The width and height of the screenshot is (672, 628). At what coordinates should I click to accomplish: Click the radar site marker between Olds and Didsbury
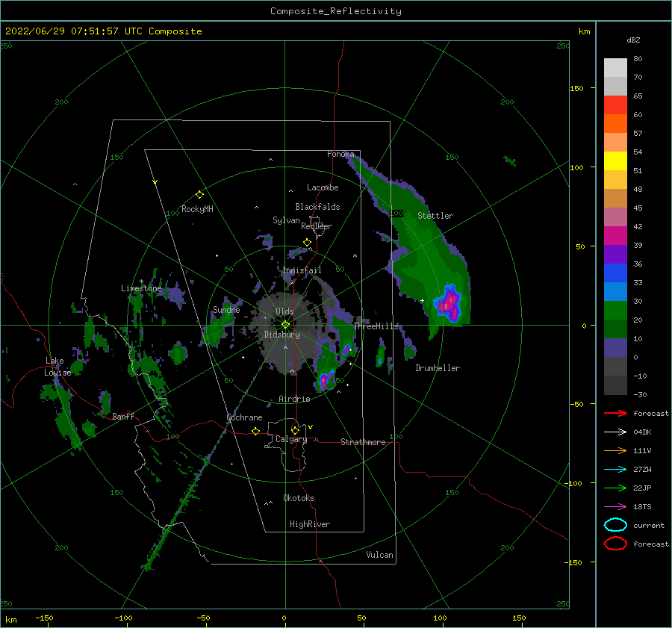coord(285,325)
